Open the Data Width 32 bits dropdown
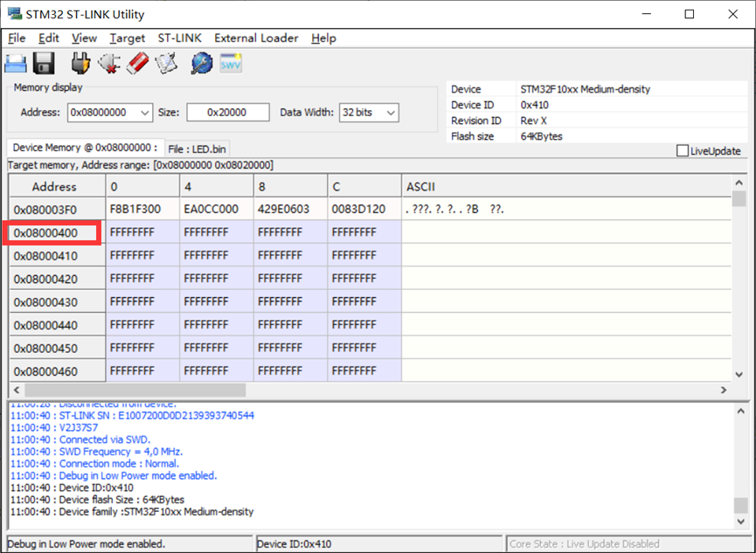This screenshot has height=553, width=756. click(369, 113)
